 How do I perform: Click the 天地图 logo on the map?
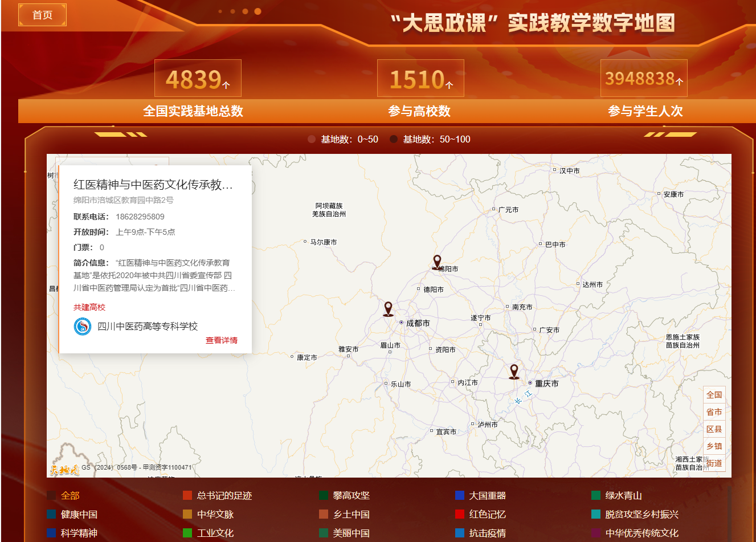coord(64,470)
